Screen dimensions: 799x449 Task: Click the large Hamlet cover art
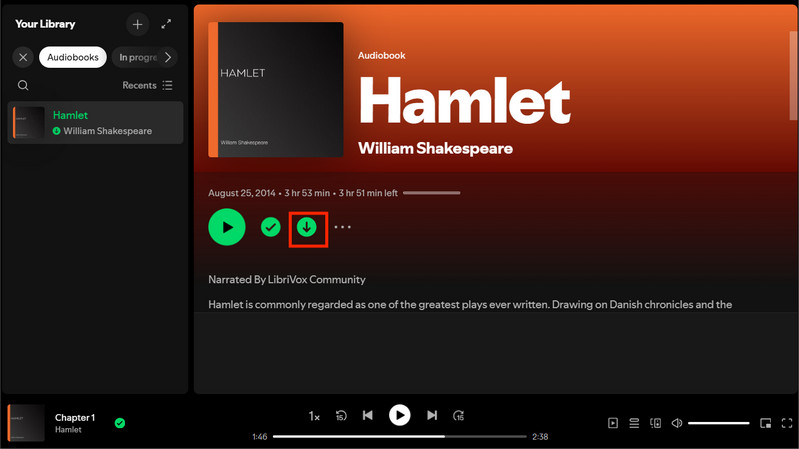(276, 89)
